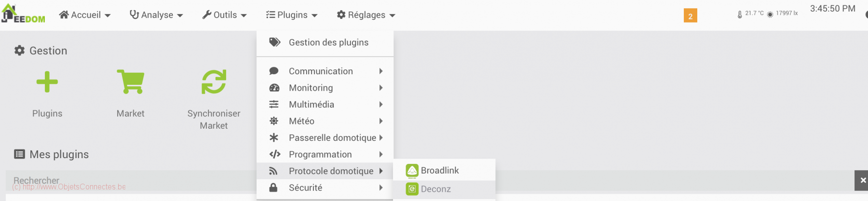Click the green plus Plugins icon
The width and height of the screenshot is (868, 201).
coord(47,82)
